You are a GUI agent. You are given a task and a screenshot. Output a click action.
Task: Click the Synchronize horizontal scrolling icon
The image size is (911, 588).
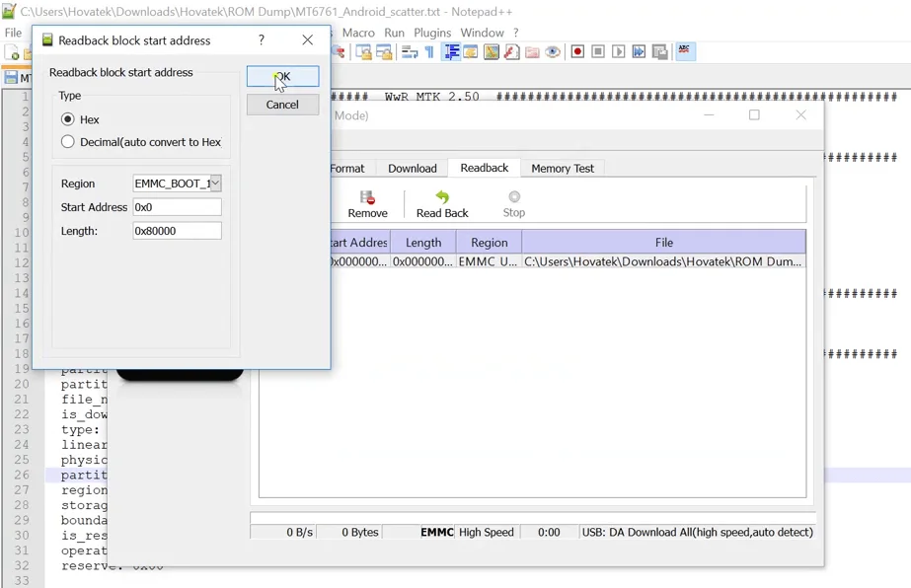point(384,52)
